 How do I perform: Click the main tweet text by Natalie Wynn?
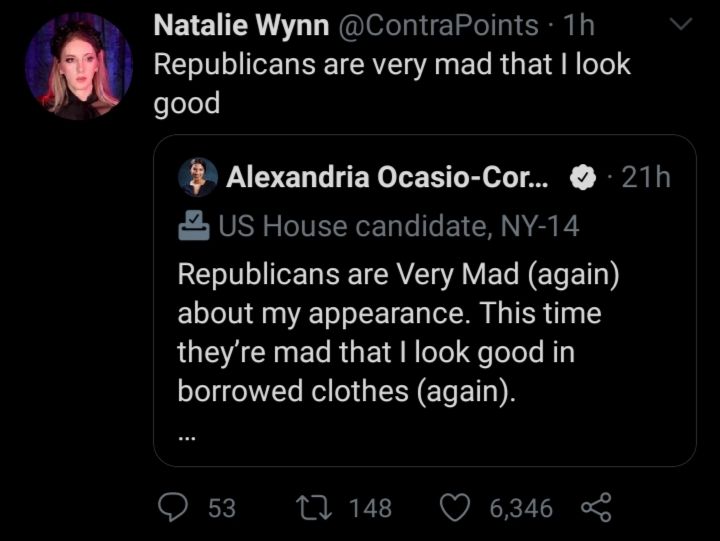click(x=392, y=84)
